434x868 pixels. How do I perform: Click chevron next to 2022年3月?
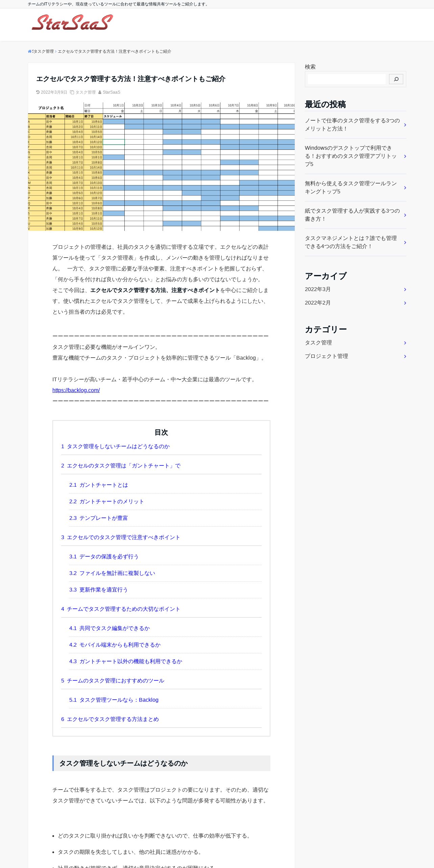pos(405,289)
